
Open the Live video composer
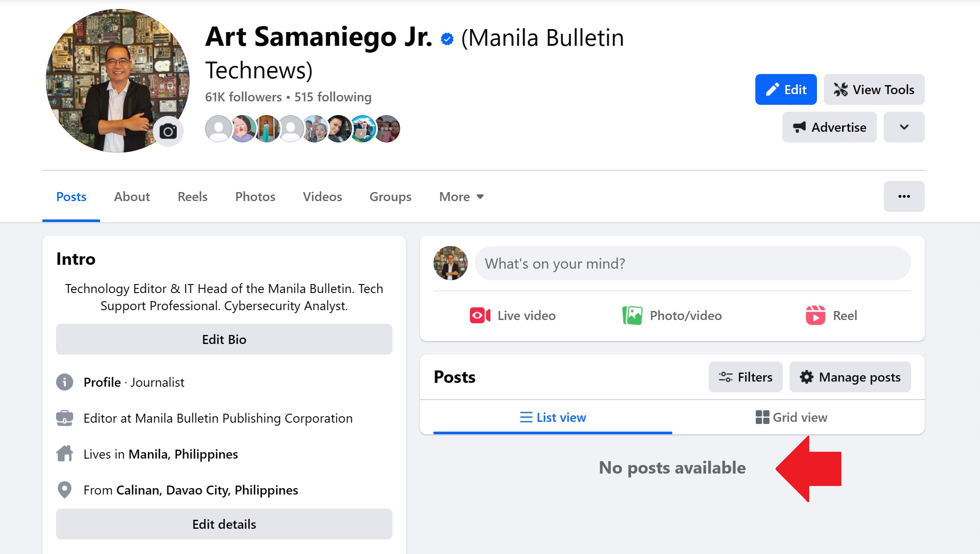pos(512,315)
